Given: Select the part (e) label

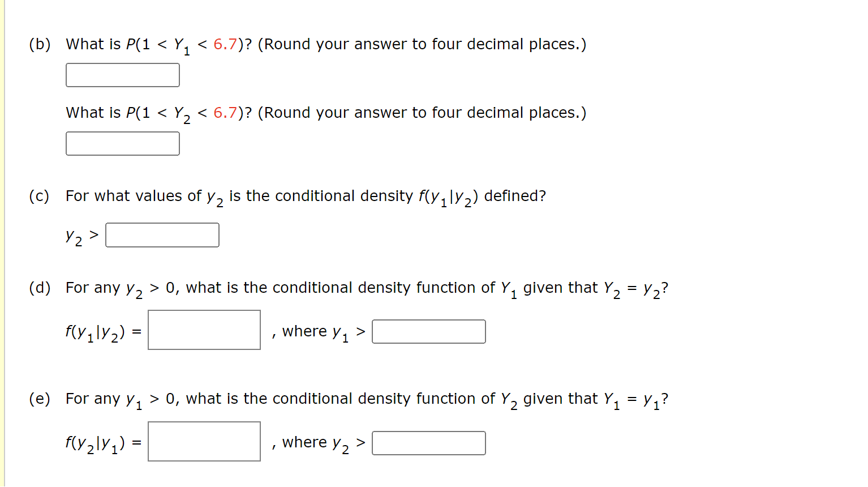Looking at the screenshot, I should pyautogui.click(x=38, y=398).
